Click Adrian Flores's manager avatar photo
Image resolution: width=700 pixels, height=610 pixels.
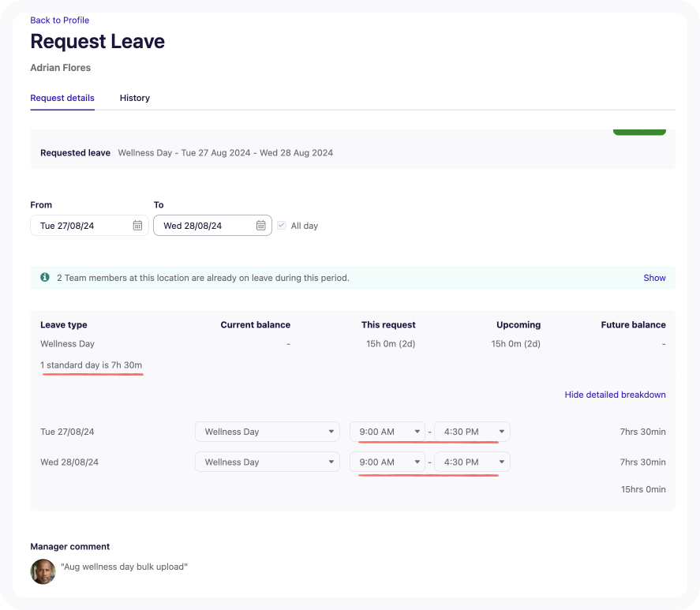(x=43, y=571)
